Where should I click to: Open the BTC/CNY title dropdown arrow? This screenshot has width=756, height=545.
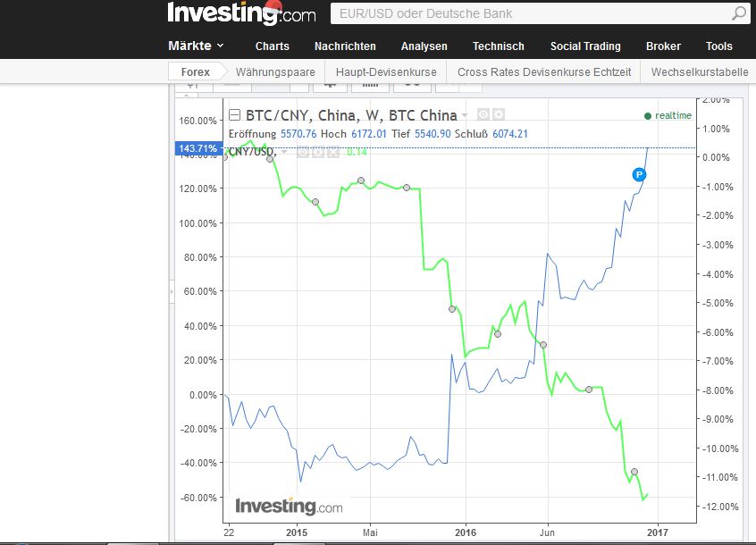tap(464, 115)
